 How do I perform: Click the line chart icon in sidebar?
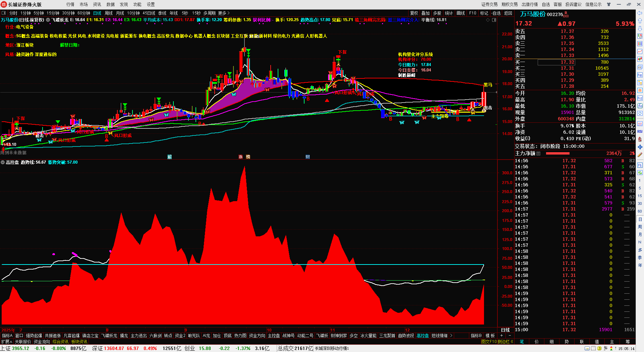click(x=640, y=52)
